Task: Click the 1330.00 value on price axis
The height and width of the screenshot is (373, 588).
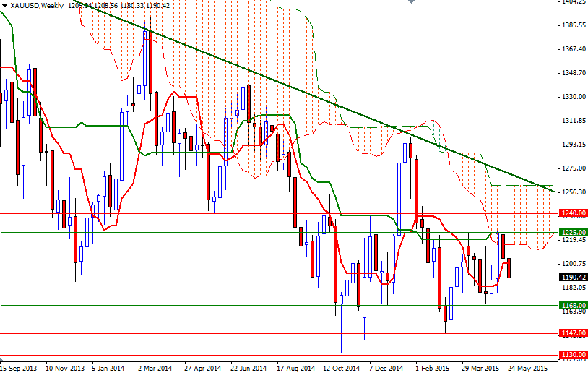Action: [x=574, y=97]
